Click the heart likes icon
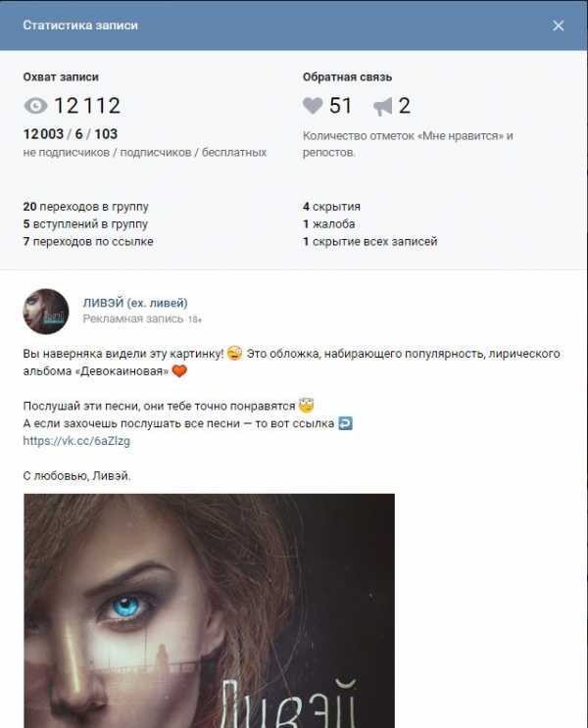Image resolution: width=588 pixels, height=728 pixels. [313, 106]
